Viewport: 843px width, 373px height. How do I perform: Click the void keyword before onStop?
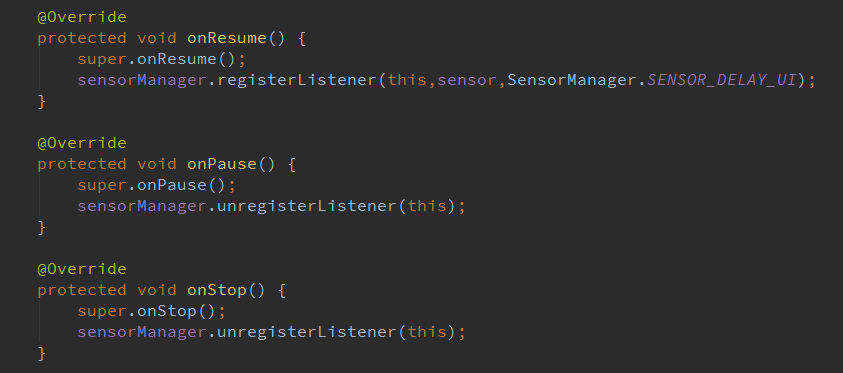coord(157,290)
